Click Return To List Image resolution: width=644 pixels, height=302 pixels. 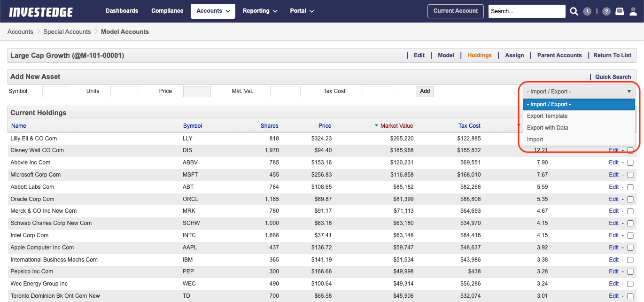[x=612, y=55]
